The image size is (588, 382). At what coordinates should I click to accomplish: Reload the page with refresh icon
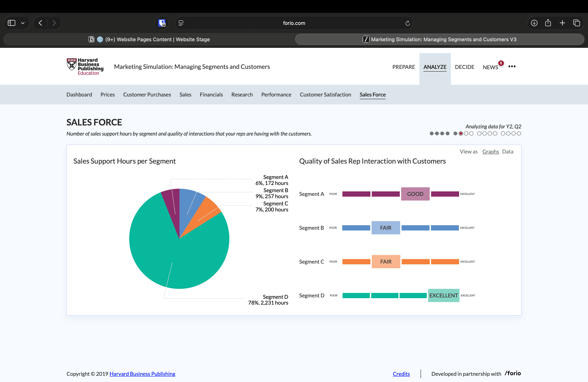pyautogui.click(x=407, y=23)
